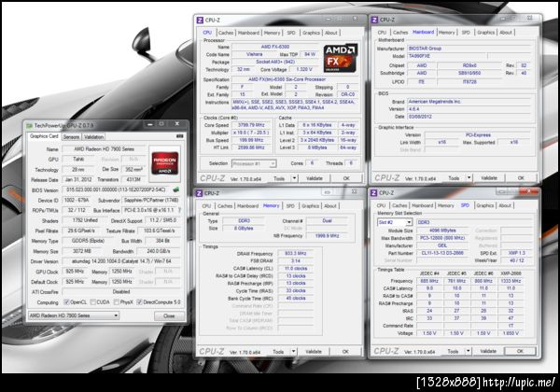The image size is (560, 392).
Task: Click the Core Voltage 1.320 V value
Action: 304,69
